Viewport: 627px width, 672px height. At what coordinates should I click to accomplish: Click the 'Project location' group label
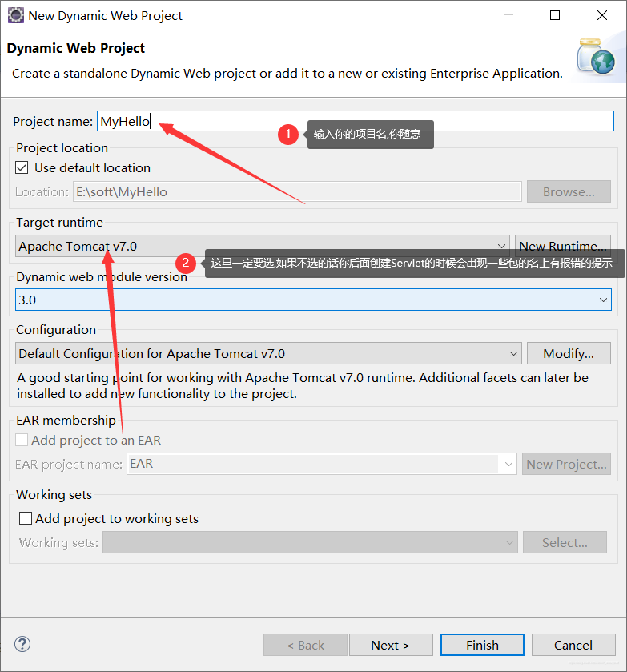coord(62,148)
